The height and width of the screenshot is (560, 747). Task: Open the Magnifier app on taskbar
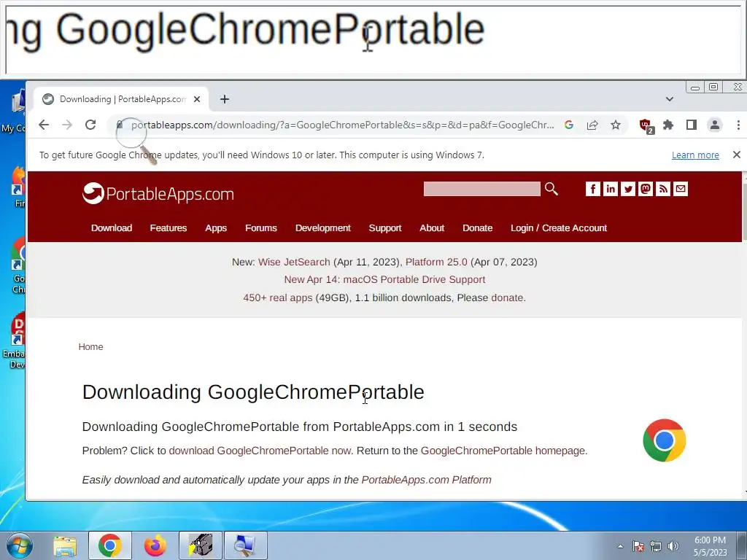(245, 545)
